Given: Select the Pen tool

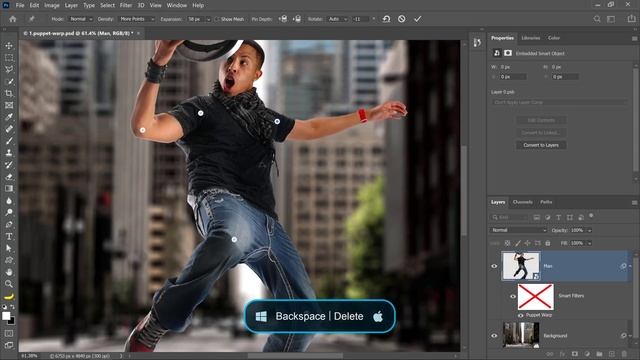Looking at the screenshot, I should point(9,224).
